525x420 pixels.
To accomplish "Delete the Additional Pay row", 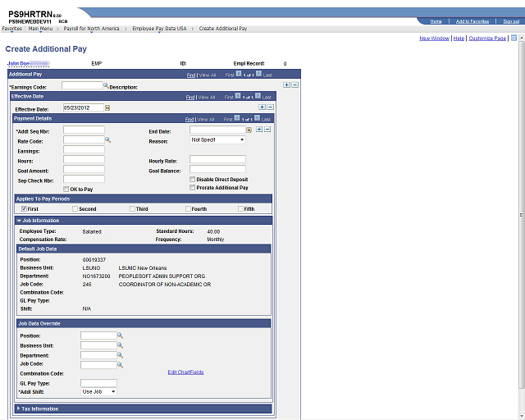I will coord(295,85).
